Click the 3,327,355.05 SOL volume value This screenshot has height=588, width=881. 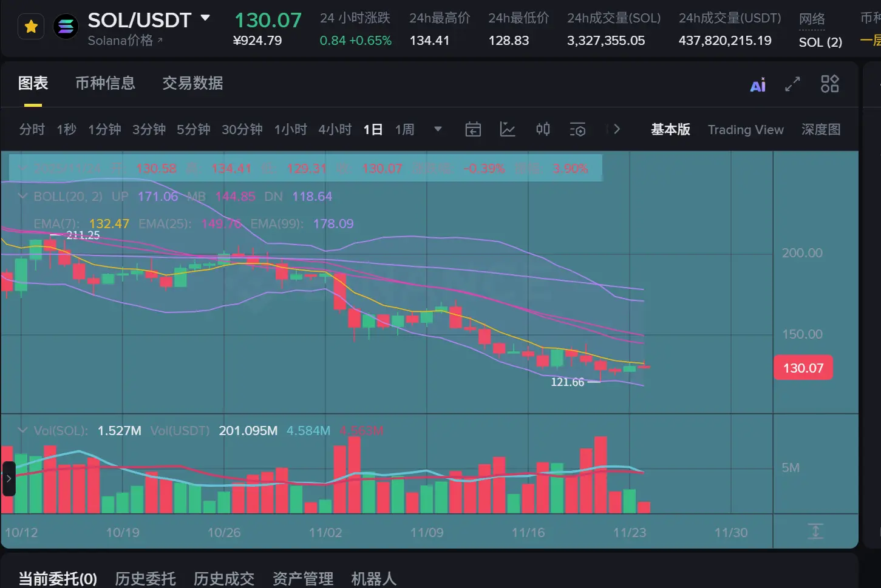click(x=606, y=41)
